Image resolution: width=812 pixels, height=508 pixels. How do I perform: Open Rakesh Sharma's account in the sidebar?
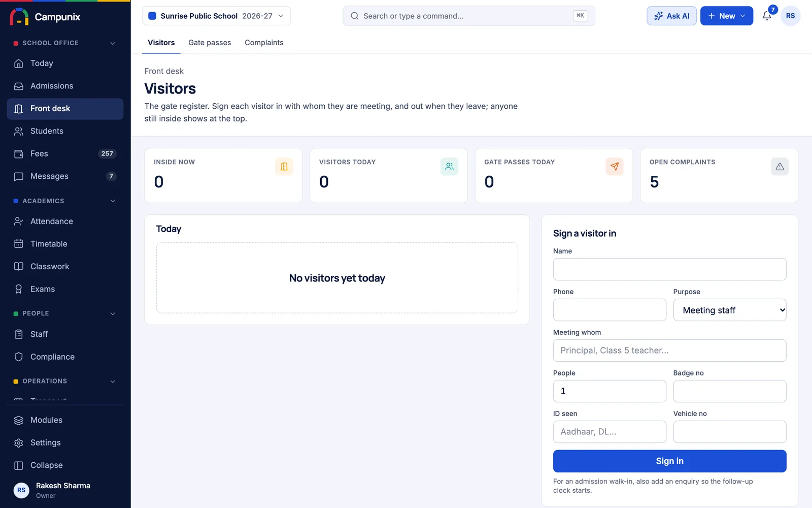(x=65, y=490)
